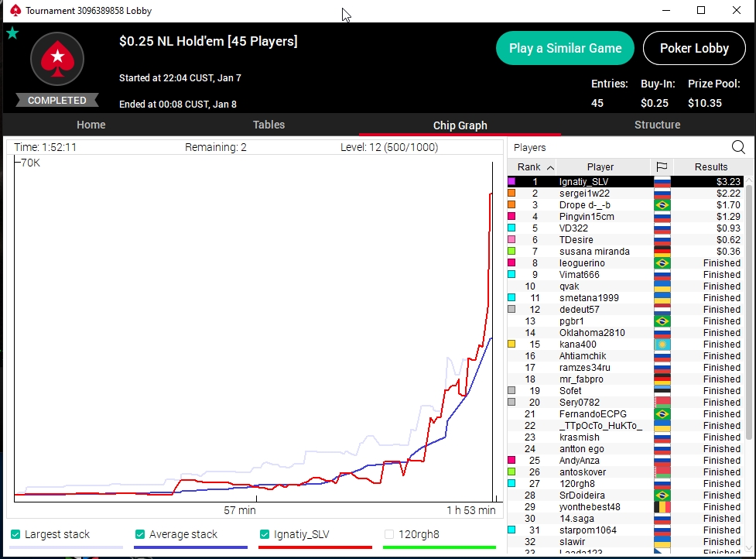Maximize the Tournament Lobby window
This screenshot has width=756, height=559.
pyautogui.click(x=702, y=10)
